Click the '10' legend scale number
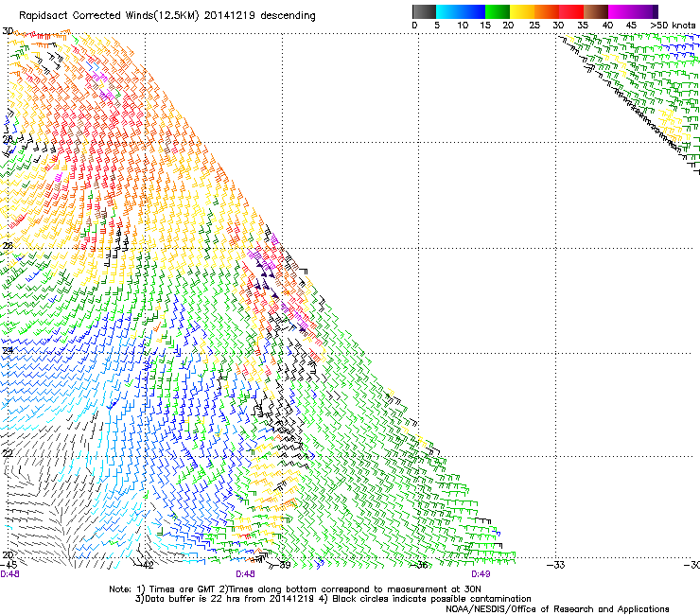700x615 pixels. pos(463,25)
